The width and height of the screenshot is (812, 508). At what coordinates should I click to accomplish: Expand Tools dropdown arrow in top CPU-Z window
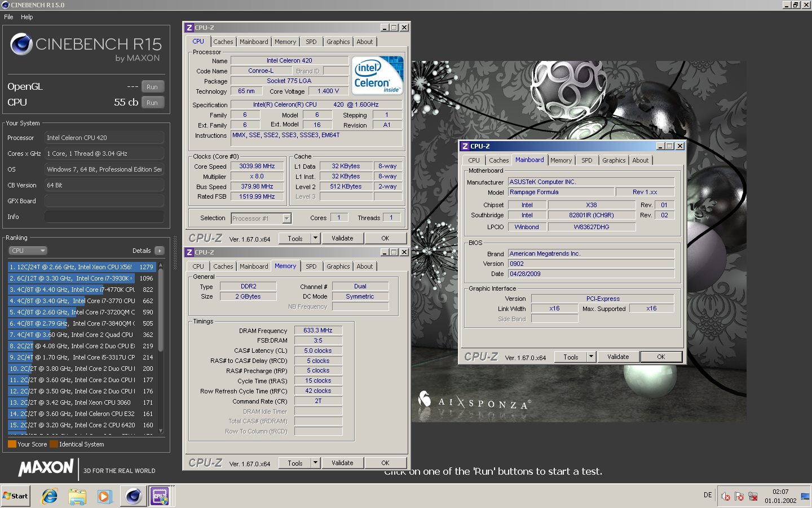pyautogui.click(x=316, y=238)
